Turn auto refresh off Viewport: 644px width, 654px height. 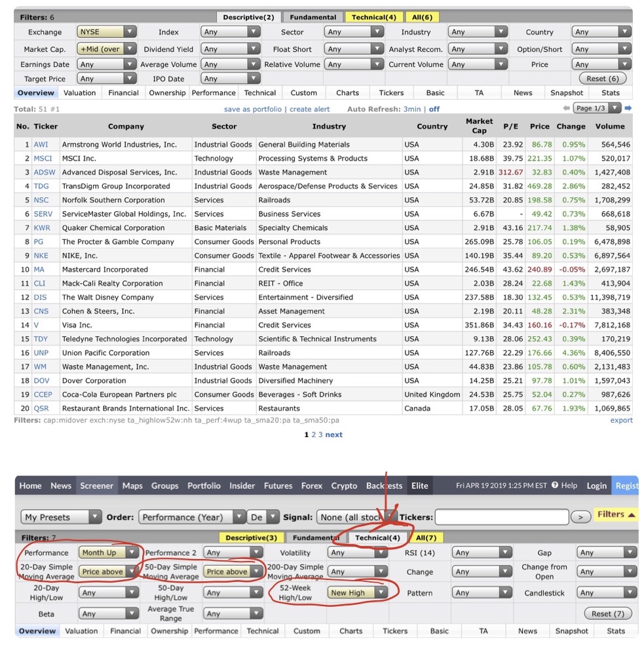pos(434,109)
